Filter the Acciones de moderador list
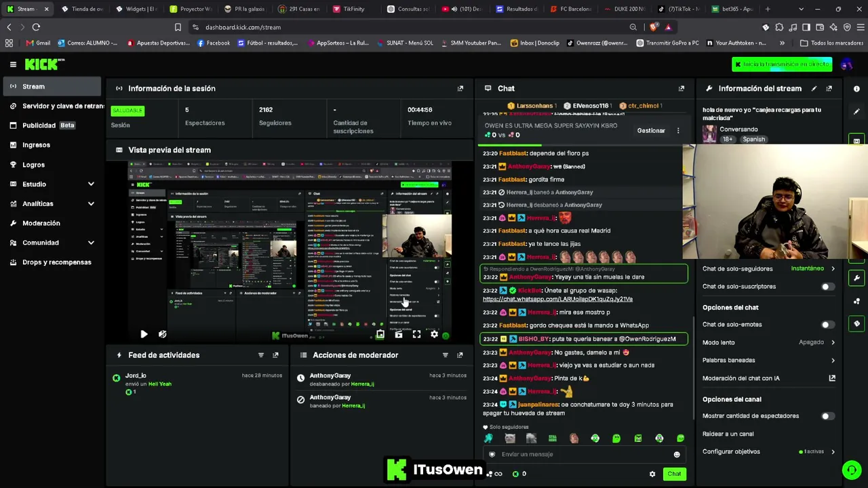This screenshot has width=868, height=488. pyautogui.click(x=446, y=355)
